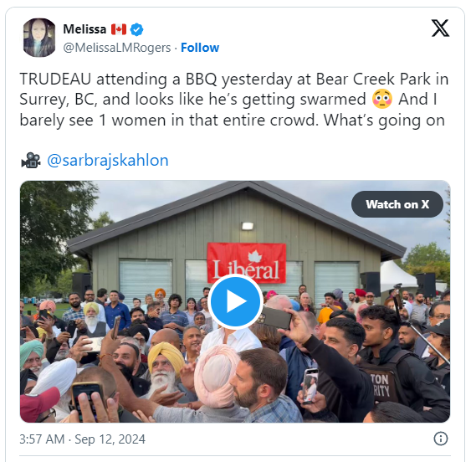476x462 pixels.
Task: Click the display name Melissa
Action: click(84, 29)
